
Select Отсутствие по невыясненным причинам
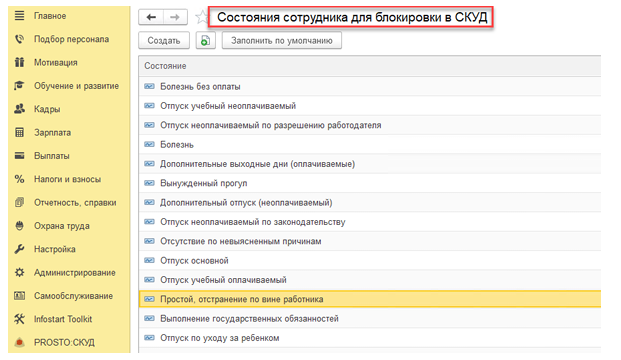370,241
